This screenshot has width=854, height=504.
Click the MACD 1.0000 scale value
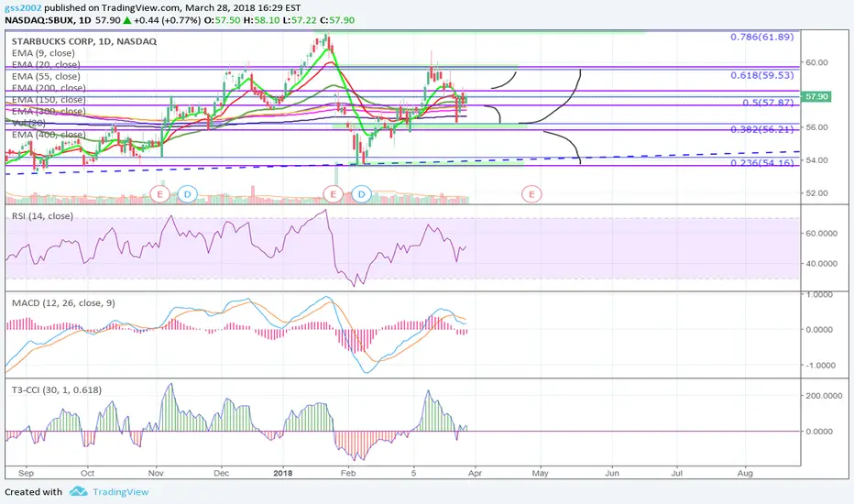[x=820, y=295]
